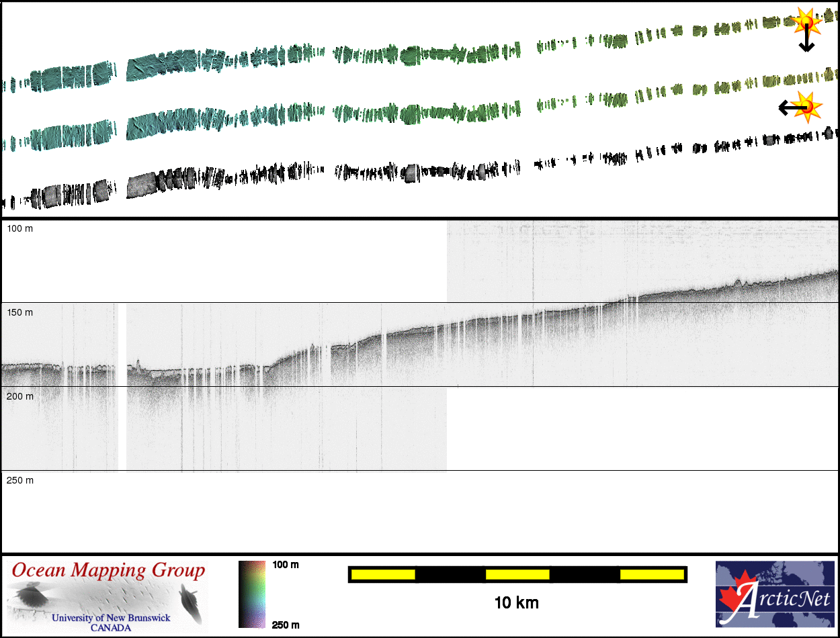This screenshot has height=638, width=840.
Task: Click the sun icon with left-pointing arrow
Action: coord(808,106)
